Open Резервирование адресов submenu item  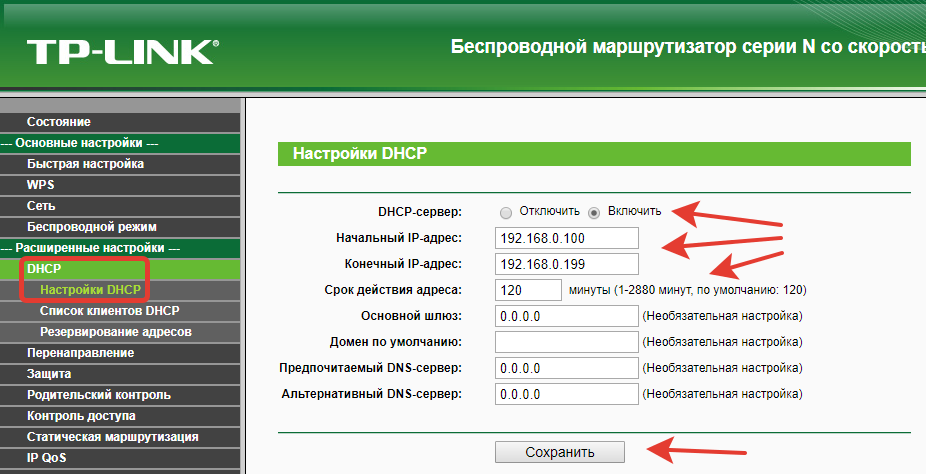[x=115, y=332]
